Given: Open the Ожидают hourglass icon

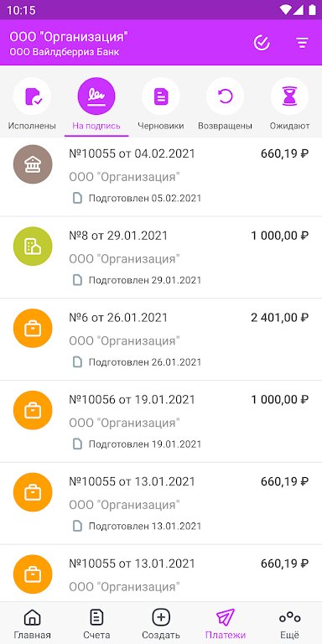Looking at the screenshot, I should [x=289, y=96].
